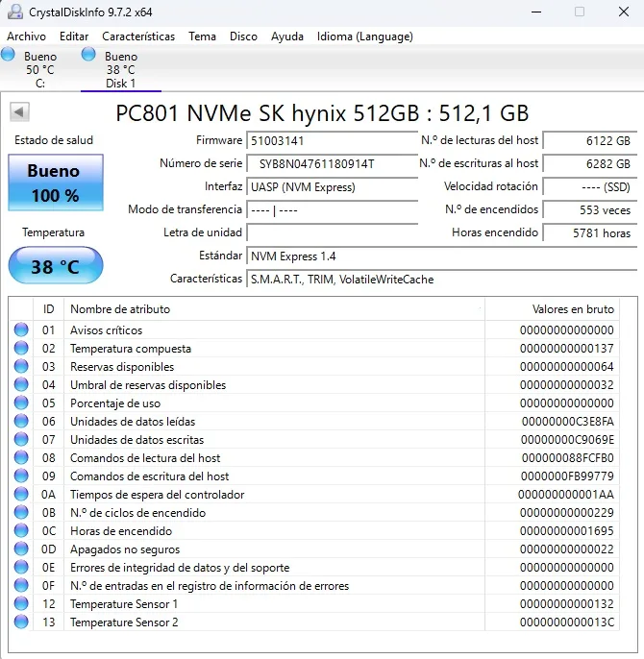Click the status orb for Temperature Sensor 2
Screen dimensions: 644x659
(21, 622)
